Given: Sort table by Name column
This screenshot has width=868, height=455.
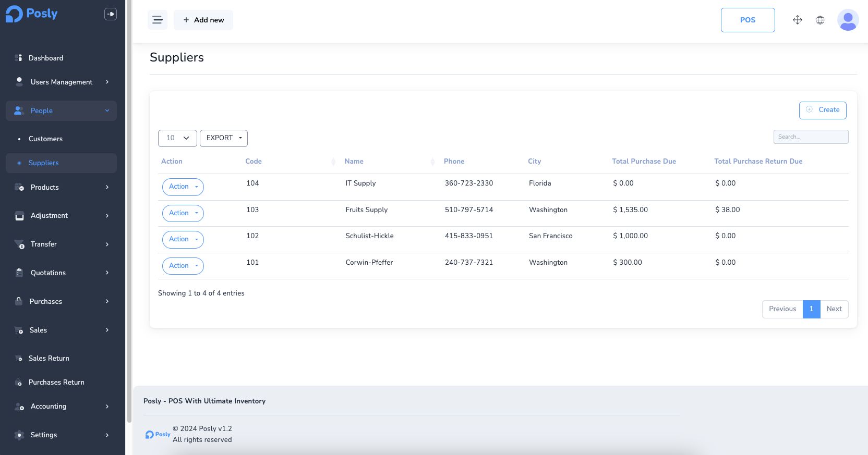Looking at the screenshot, I should (354, 162).
